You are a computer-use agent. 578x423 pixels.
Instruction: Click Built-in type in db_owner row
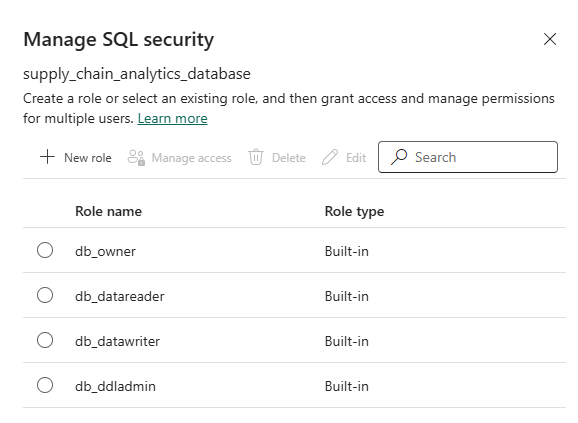(x=347, y=251)
